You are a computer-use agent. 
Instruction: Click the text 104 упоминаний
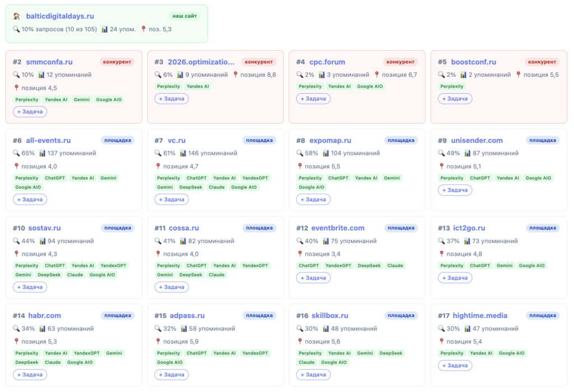coord(355,153)
